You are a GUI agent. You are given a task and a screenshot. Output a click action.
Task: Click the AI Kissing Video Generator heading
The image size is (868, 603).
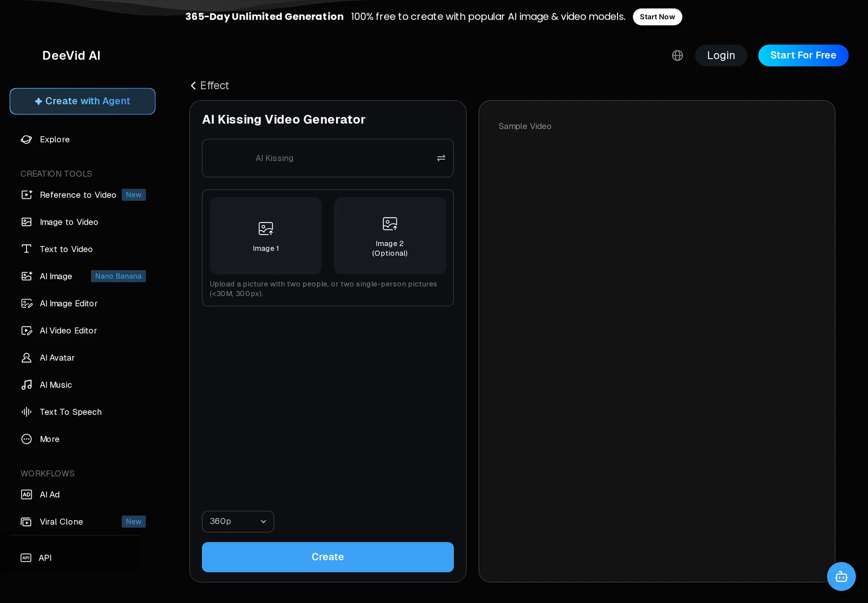(284, 120)
